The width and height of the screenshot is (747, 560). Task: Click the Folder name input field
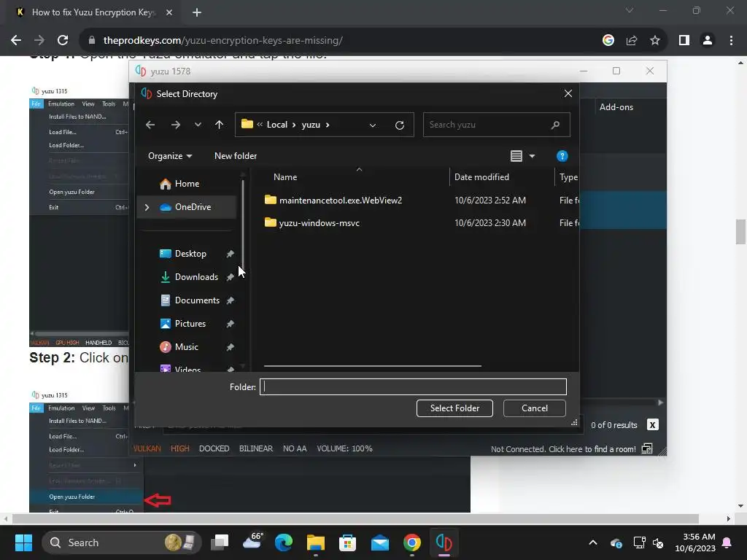pos(413,386)
